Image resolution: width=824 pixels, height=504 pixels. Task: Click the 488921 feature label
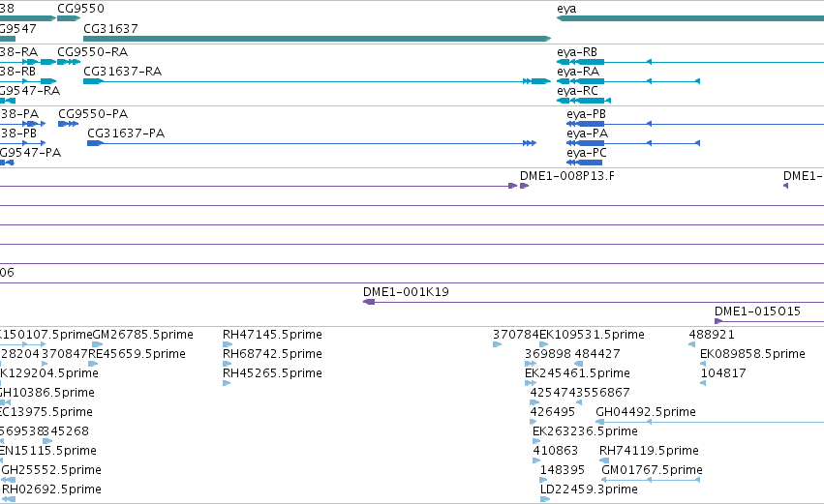(x=712, y=335)
